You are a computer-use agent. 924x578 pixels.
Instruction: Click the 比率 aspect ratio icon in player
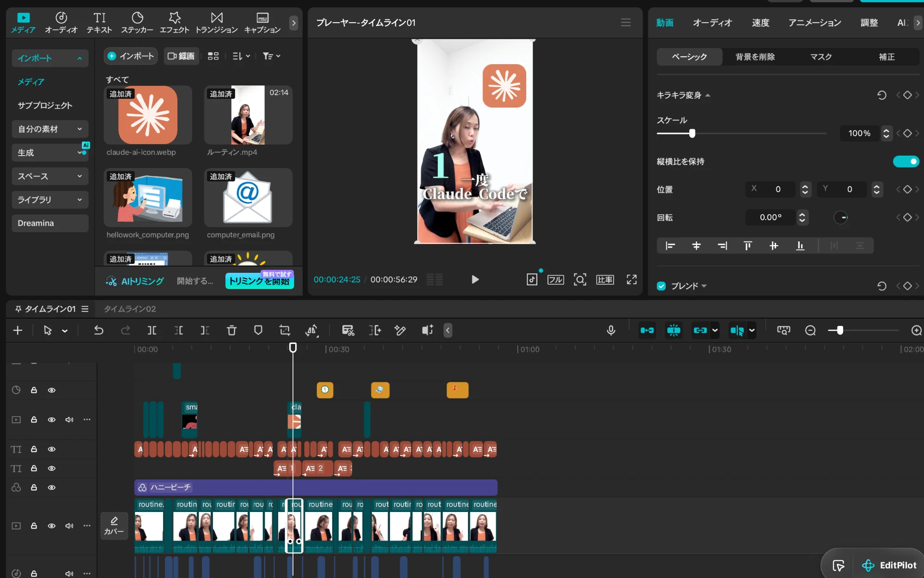tap(605, 279)
